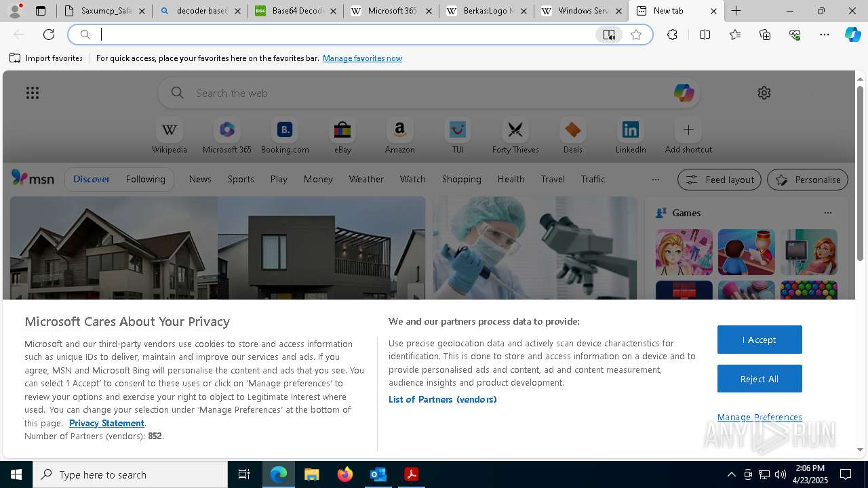Open the app launcher grid icon

33,93
